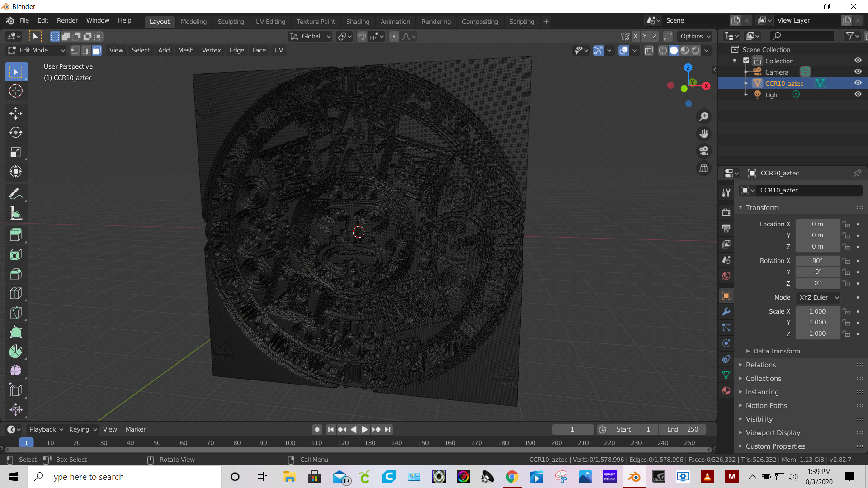Select the Transform tool
868x488 pixels.
(x=16, y=171)
